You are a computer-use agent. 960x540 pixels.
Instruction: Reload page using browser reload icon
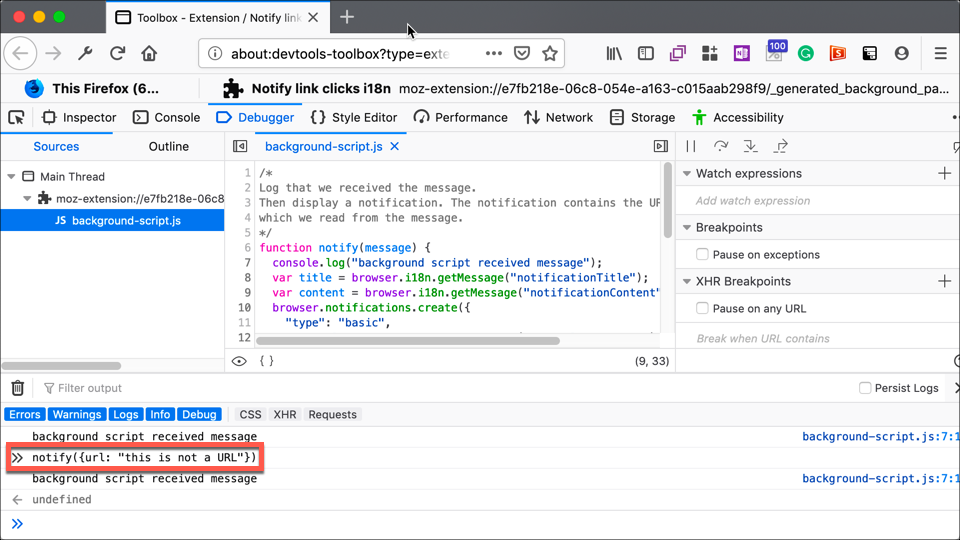[x=117, y=53]
